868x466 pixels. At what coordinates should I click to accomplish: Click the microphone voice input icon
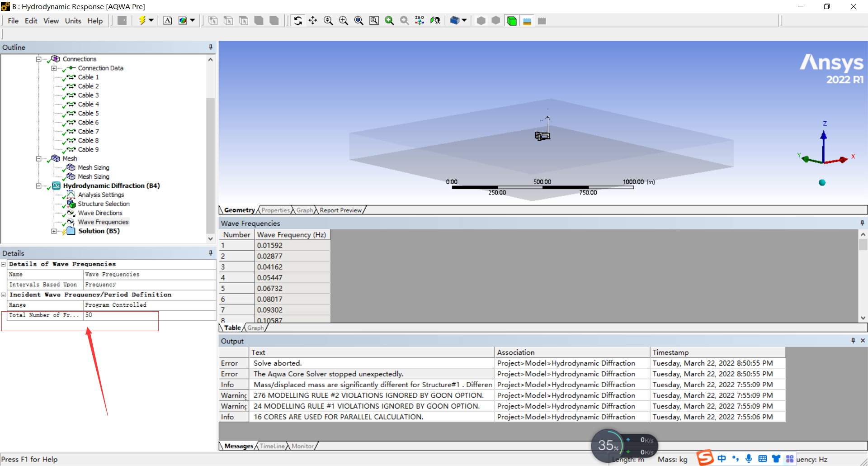pyautogui.click(x=749, y=459)
